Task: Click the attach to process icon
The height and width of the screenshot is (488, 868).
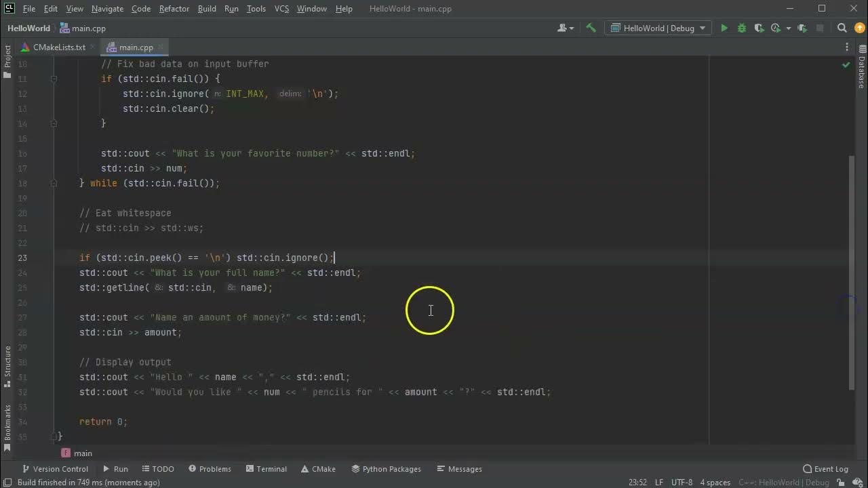Action: 802,28
